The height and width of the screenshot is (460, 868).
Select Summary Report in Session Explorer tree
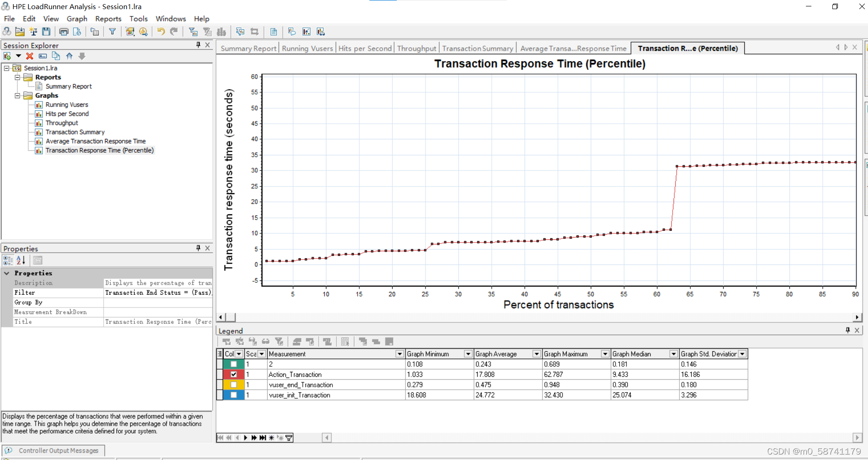(68, 86)
